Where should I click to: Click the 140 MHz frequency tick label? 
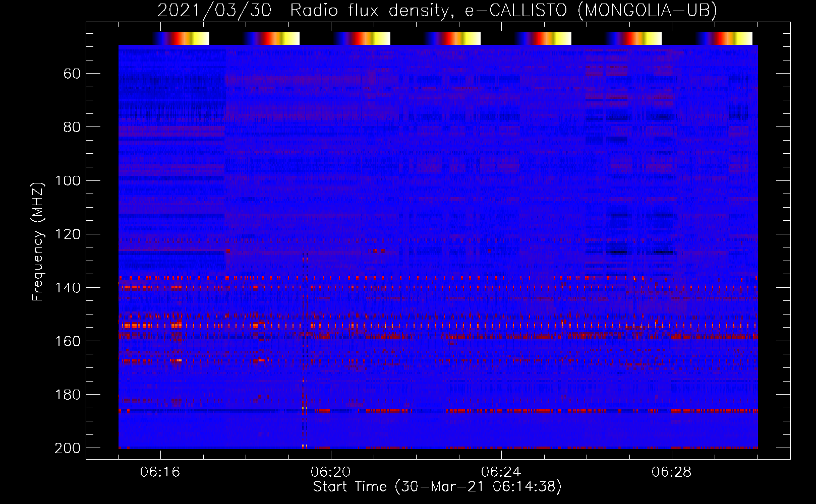pos(68,287)
